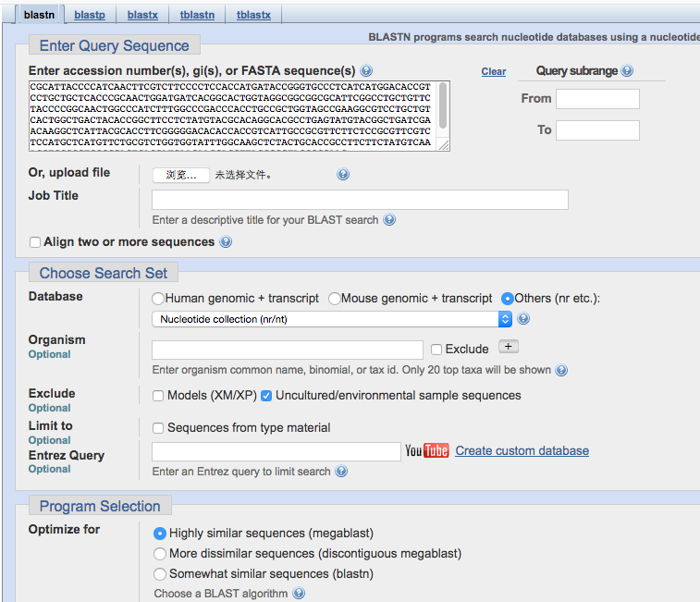Click help icon beside upload file field

(343, 174)
